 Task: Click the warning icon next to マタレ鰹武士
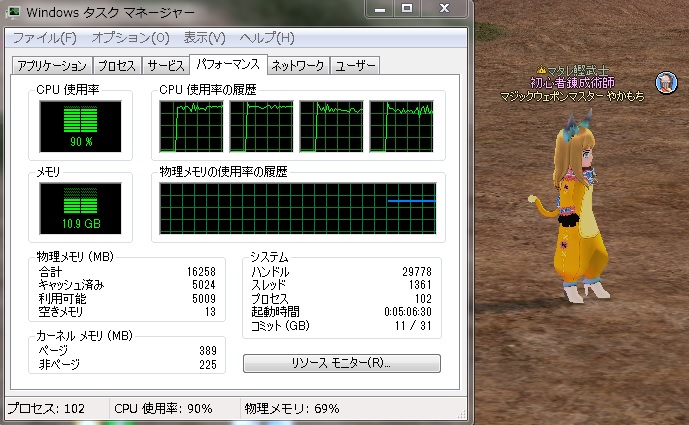pos(541,69)
